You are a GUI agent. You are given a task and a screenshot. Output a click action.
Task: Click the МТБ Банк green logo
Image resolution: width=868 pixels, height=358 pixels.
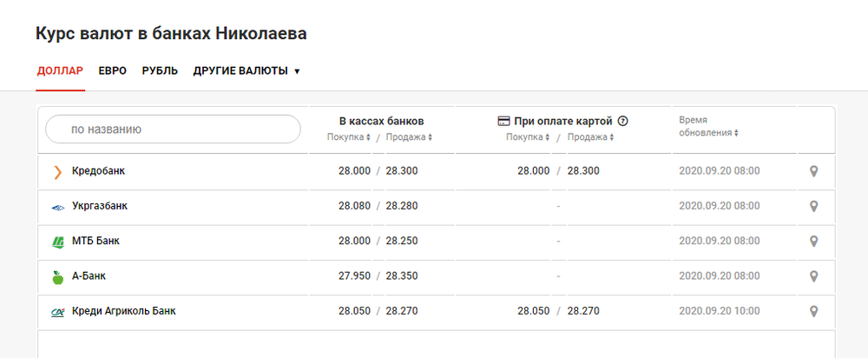tap(57, 242)
